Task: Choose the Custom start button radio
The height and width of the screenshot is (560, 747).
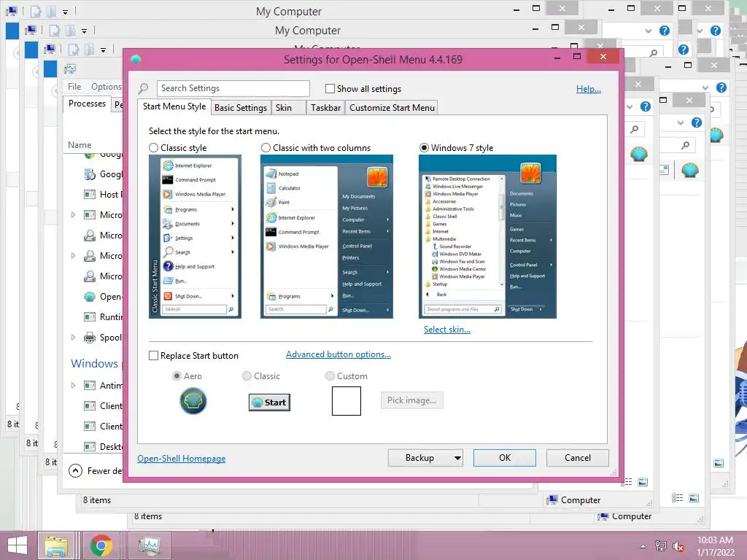Action: tap(330, 376)
